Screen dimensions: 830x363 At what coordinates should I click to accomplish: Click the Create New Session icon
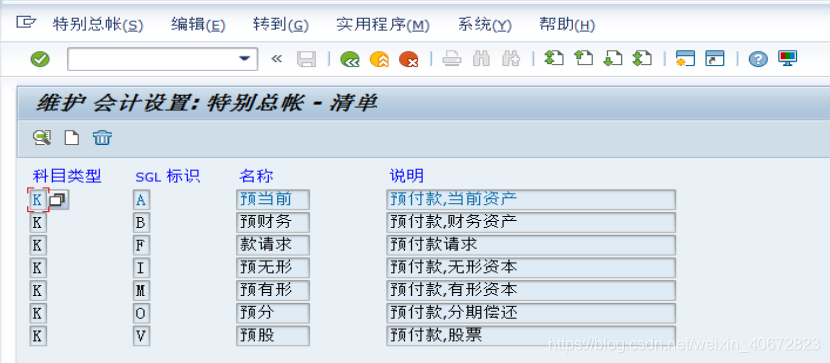[685, 59]
